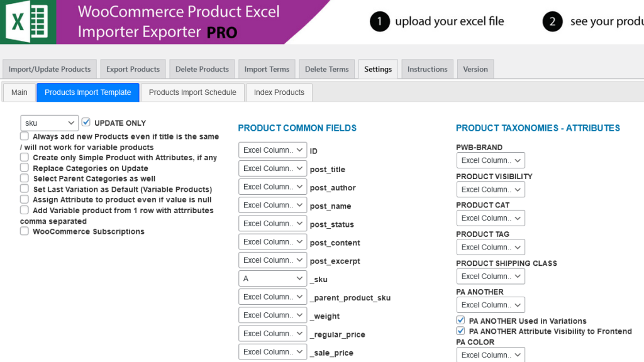
Task: Open the PRODUCT VISIBILITY column dropdown
Action: point(491,190)
